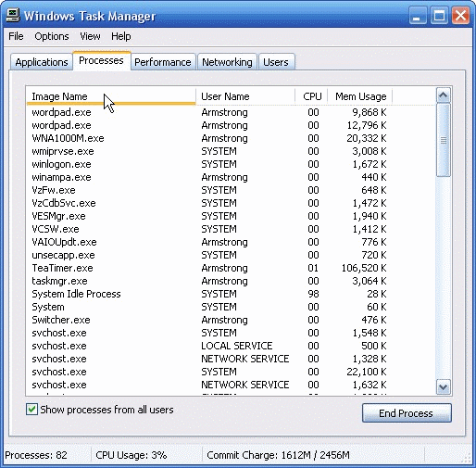The height and width of the screenshot is (468, 476).
Task: Close the Task Manager window
Action: pos(460,16)
